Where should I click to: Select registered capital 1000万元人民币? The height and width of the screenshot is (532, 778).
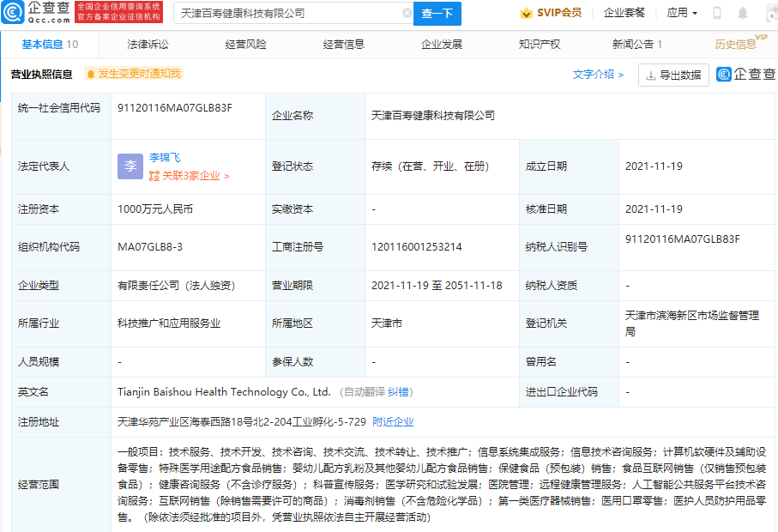tap(154, 209)
